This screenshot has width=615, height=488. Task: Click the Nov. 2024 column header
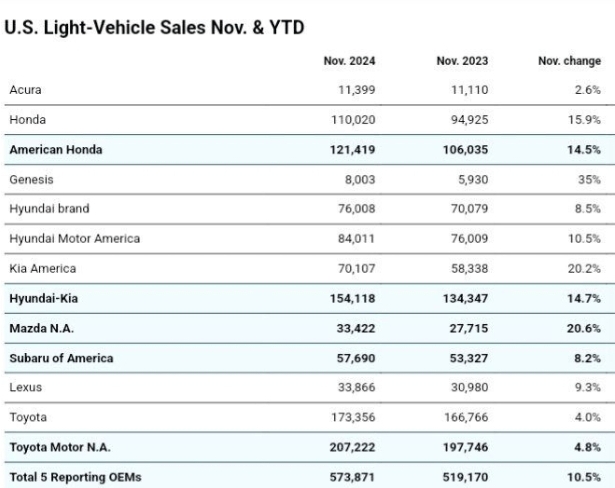click(x=348, y=61)
